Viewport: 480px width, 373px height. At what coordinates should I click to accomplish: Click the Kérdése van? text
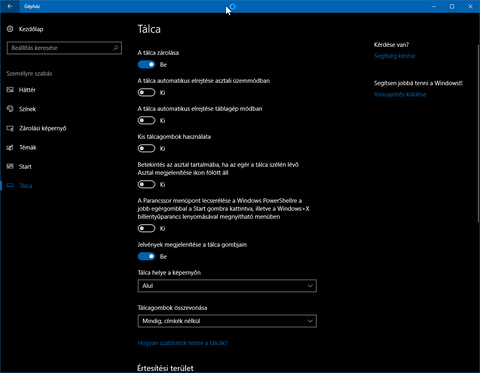click(391, 45)
